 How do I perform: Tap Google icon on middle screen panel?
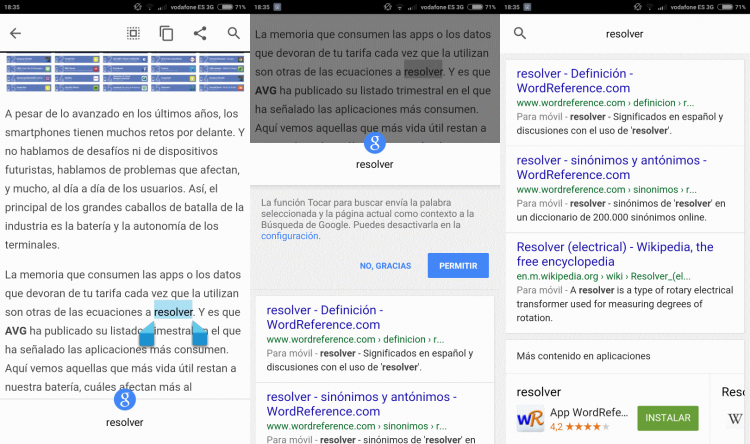[375, 142]
